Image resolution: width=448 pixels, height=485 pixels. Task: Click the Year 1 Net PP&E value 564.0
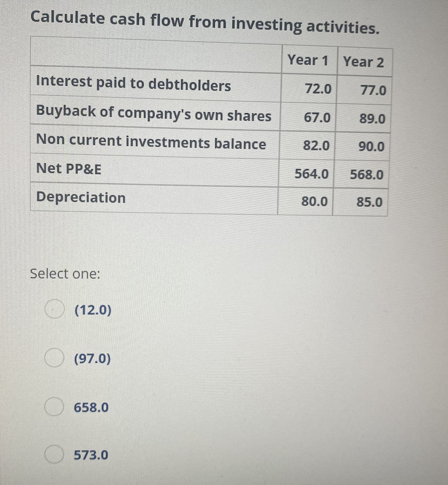311,174
